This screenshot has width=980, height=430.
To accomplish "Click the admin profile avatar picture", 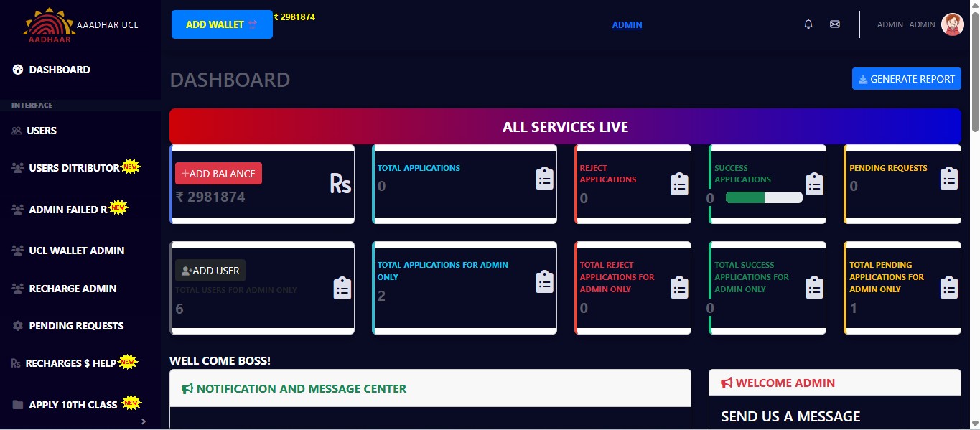I will (953, 24).
